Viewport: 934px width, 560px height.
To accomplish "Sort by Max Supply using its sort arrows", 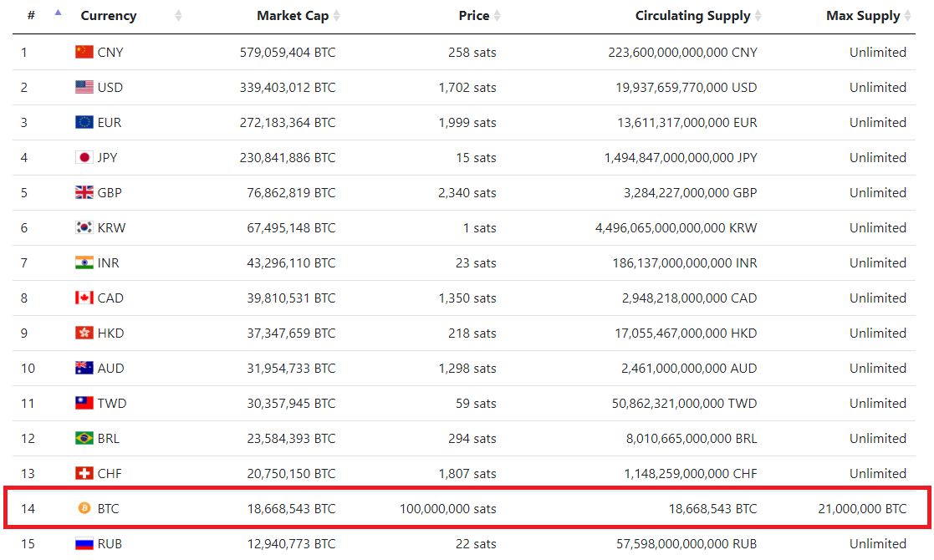I will coord(907,16).
